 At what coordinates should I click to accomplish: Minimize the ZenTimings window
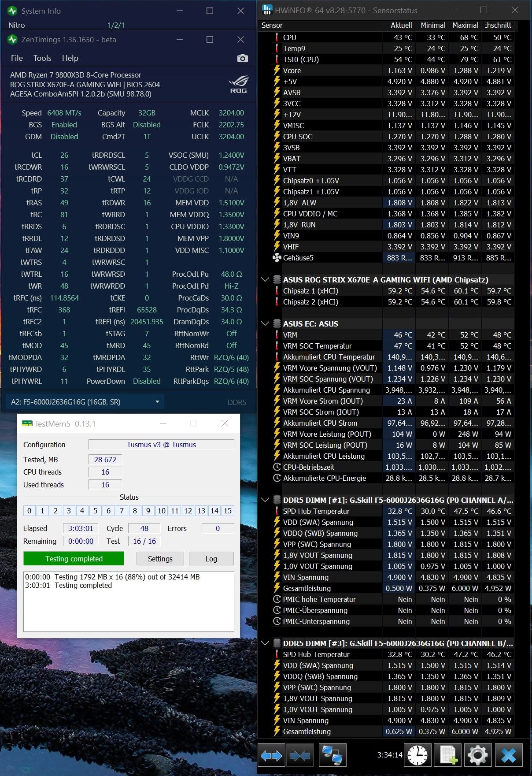180,40
